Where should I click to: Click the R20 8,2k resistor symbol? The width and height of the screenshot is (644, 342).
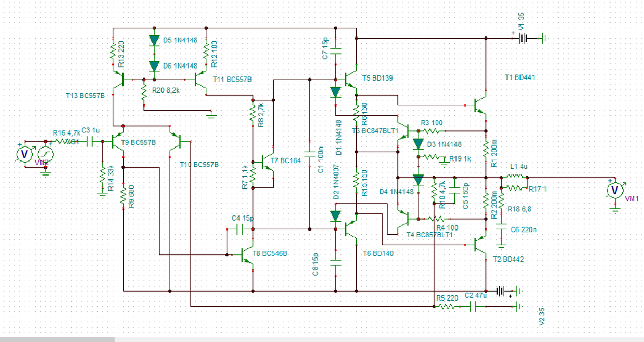tap(143, 93)
